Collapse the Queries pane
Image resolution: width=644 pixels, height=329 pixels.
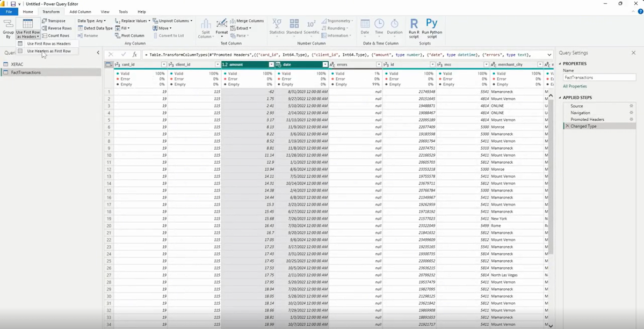[98, 53]
